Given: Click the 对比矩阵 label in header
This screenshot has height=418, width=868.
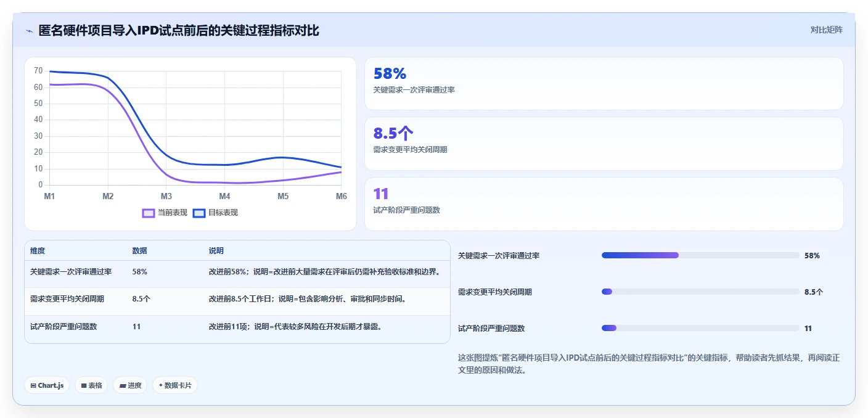Looking at the screenshot, I should coord(826,30).
